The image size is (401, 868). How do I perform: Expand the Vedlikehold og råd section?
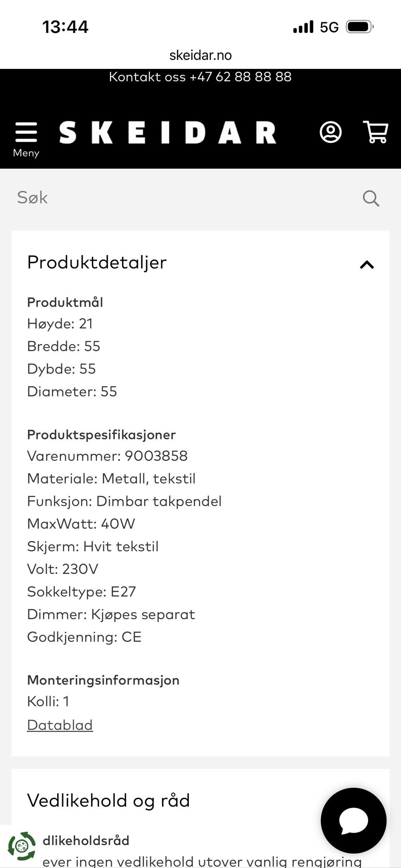tap(109, 800)
